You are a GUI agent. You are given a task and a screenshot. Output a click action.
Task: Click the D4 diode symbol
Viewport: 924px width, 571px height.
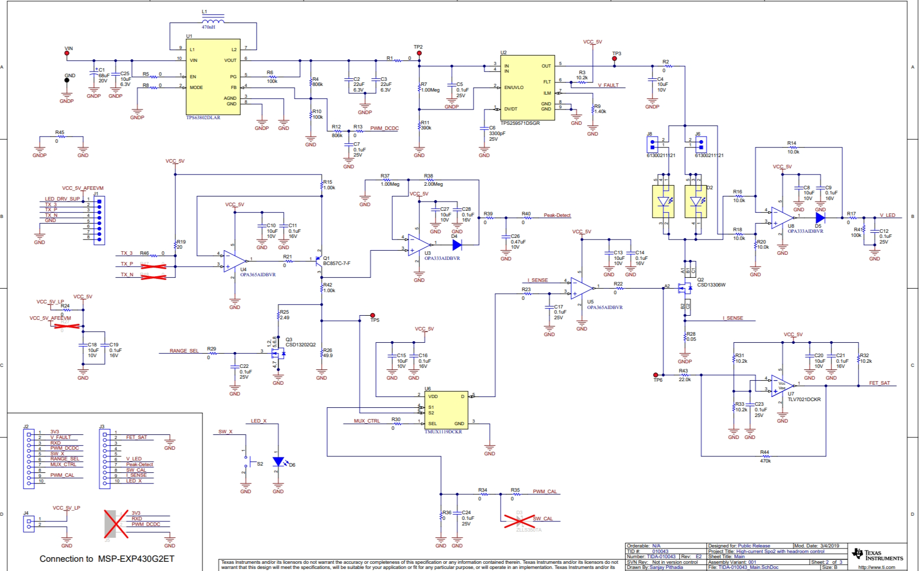tap(457, 245)
